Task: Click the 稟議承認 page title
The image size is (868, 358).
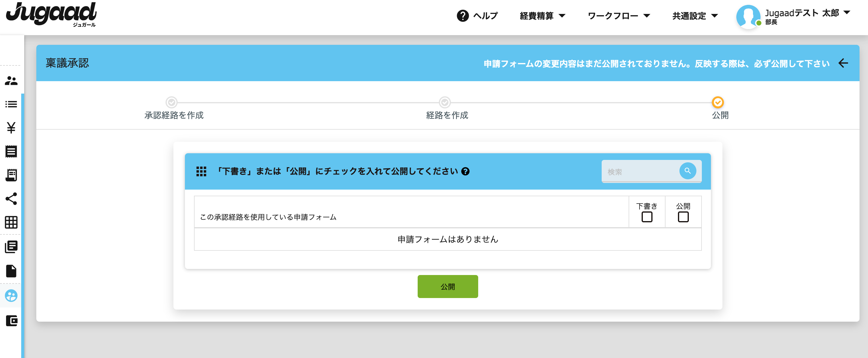Action: (67, 63)
